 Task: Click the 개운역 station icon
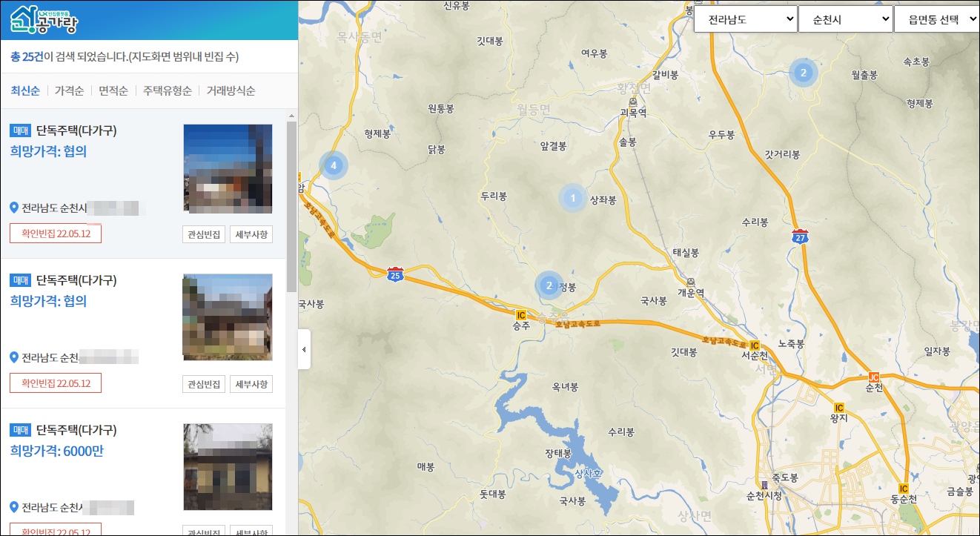tap(690, 282)
